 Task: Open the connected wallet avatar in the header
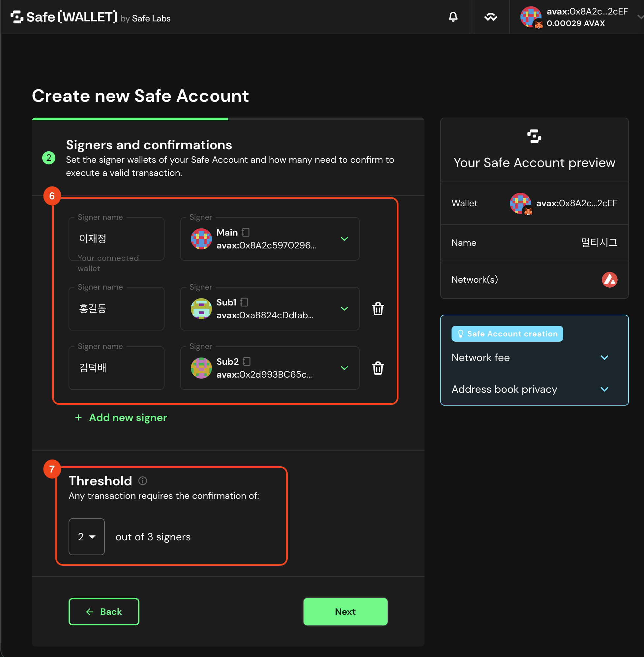coord(531,16)
